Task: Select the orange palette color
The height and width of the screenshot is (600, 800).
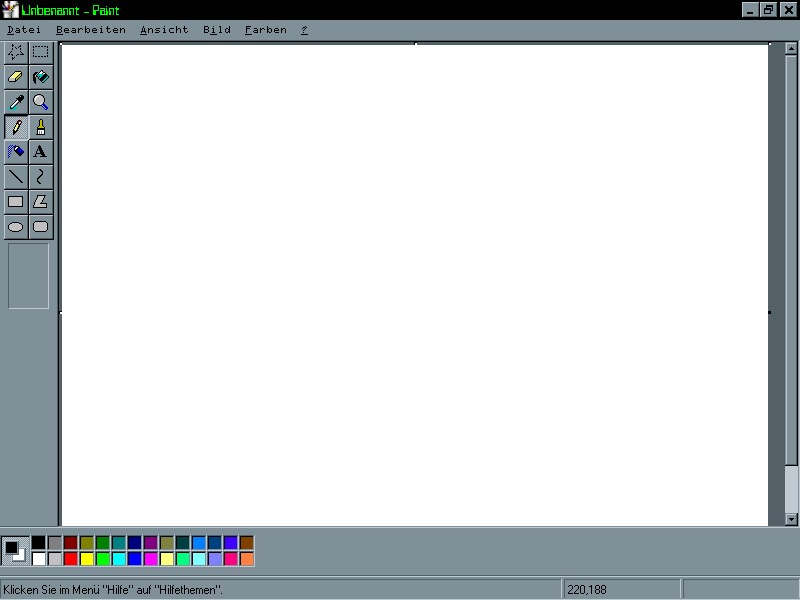Action: click(246, 559)
